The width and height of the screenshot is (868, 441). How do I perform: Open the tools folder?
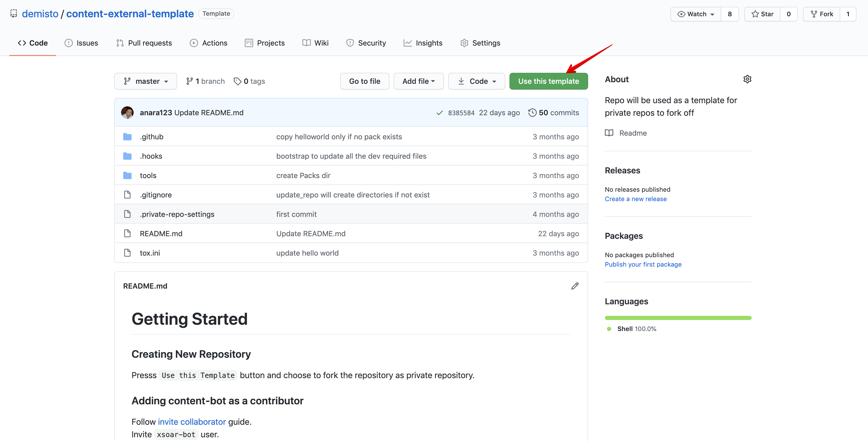coord(148,175)
